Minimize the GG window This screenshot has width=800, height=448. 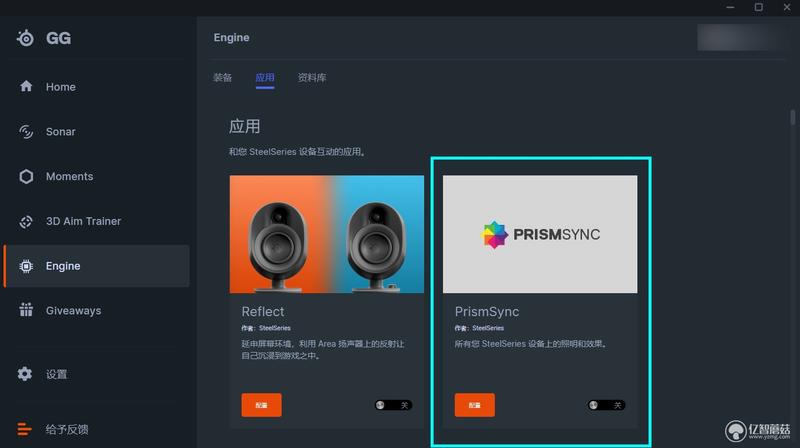pos(730,7)
